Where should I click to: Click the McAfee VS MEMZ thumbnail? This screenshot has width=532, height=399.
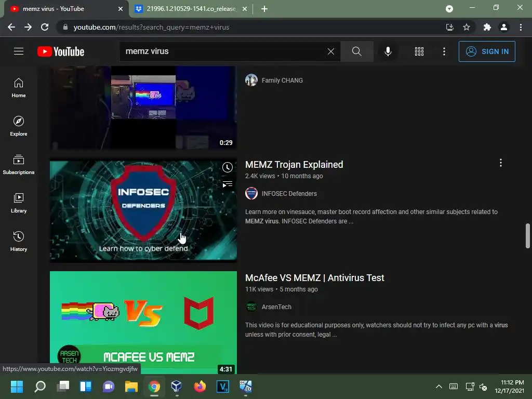(143, 322)
